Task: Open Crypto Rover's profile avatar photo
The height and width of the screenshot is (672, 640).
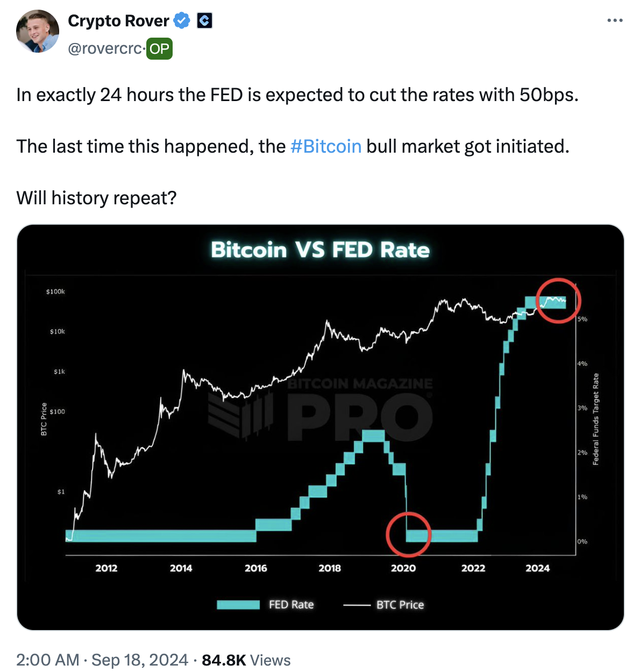Action: (38, 31)
